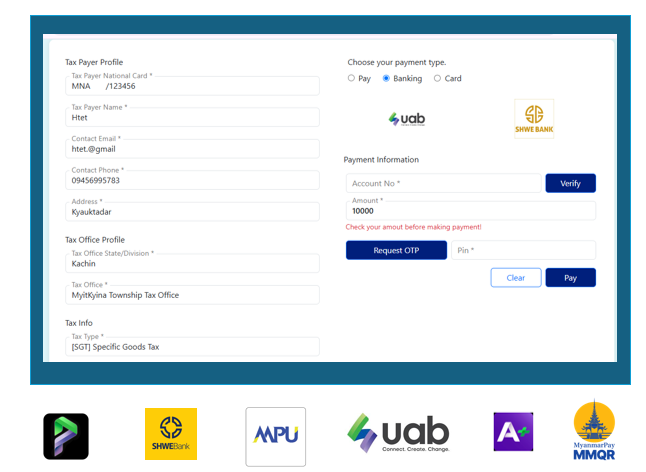The width and height of the screenshot is (646, 472).
Task: Click the large uab Connect. Create. Change. logo
Action: click(398, 434)
